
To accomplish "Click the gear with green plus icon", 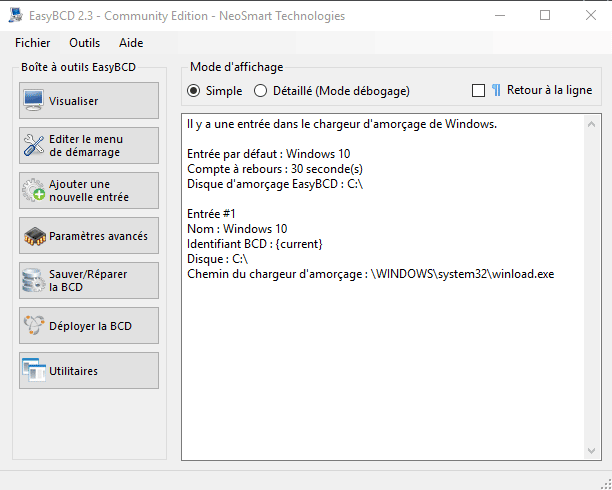I will (x=34, y=190).
